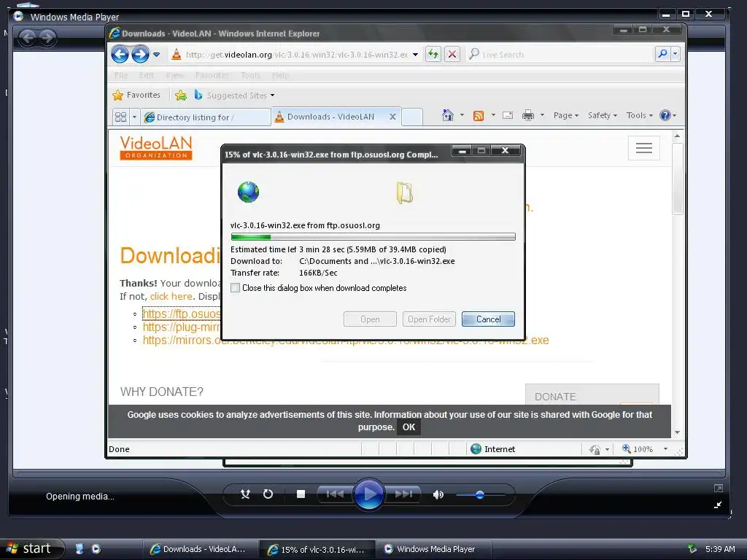Toggle shuffle in Windows Media Player
Viewport: 747px width, 560px height.
coord(245,494)
